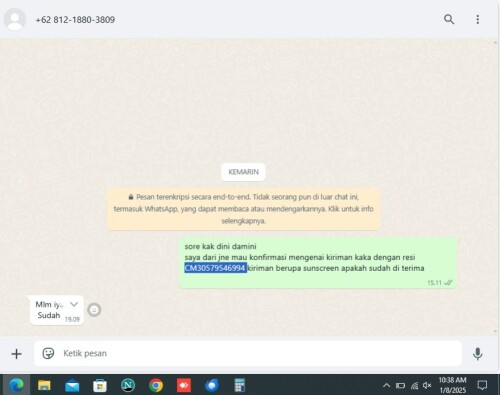Open the contact profile picture avatar
The image size is (500, 395).
pyautogui.click(x=15, y=19)
